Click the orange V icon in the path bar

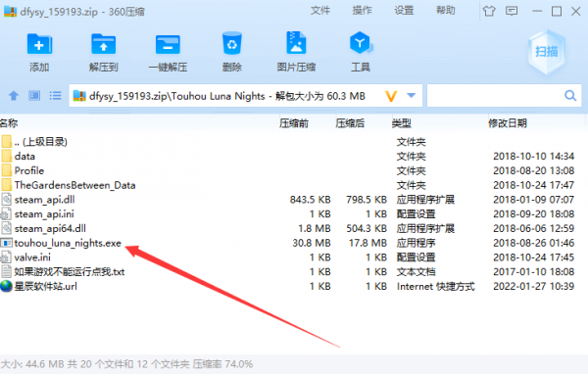point(391,96)
